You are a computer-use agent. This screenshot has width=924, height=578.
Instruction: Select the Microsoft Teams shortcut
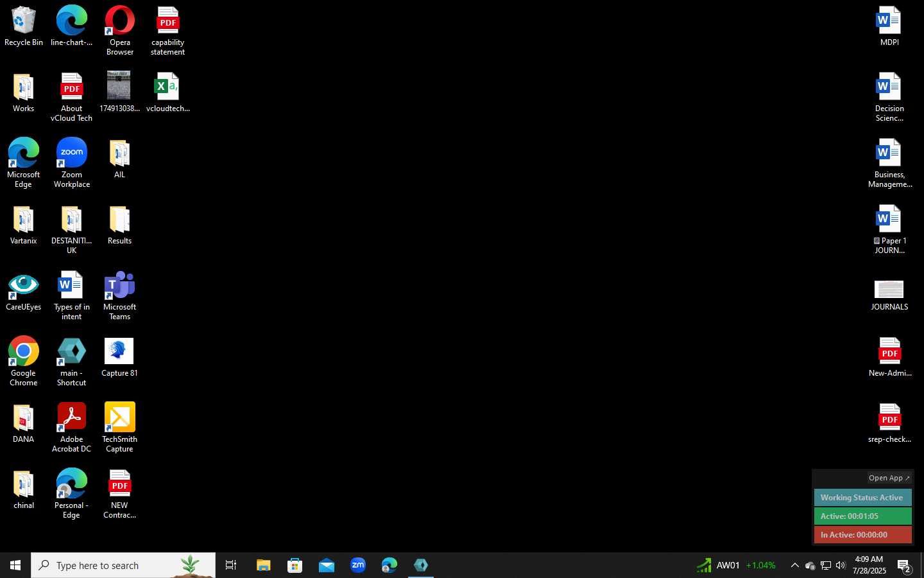click(x=120, y=296)
